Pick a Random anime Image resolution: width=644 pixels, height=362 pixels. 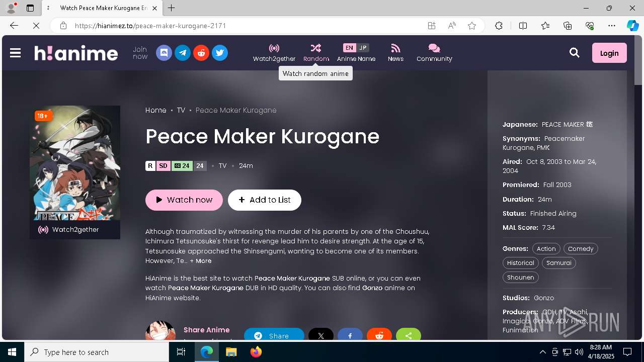coord(316,53)
